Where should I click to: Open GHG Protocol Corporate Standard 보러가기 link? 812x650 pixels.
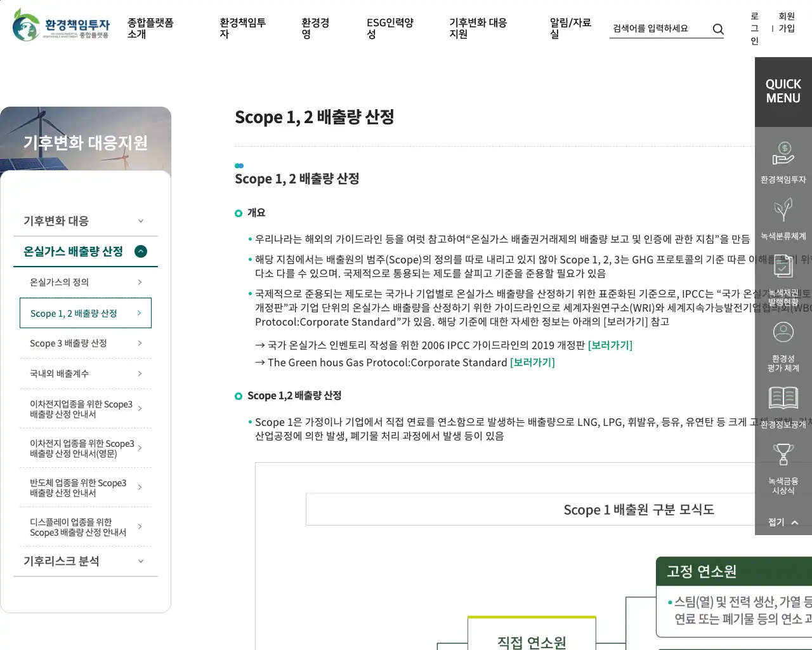[x=532, y=362]
